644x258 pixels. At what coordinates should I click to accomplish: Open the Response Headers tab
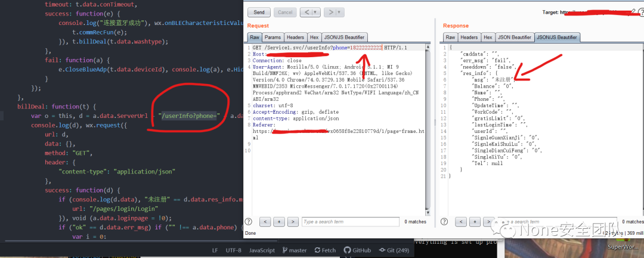pos(469,38)
